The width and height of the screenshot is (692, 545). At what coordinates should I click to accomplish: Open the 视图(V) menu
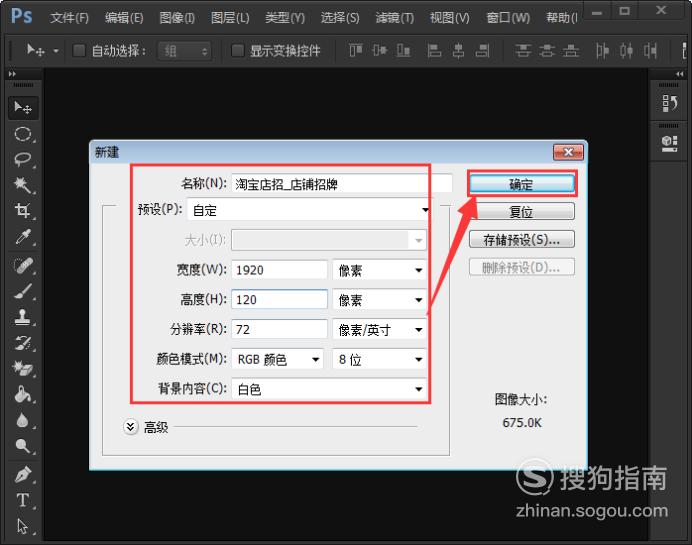pos(450,18)
